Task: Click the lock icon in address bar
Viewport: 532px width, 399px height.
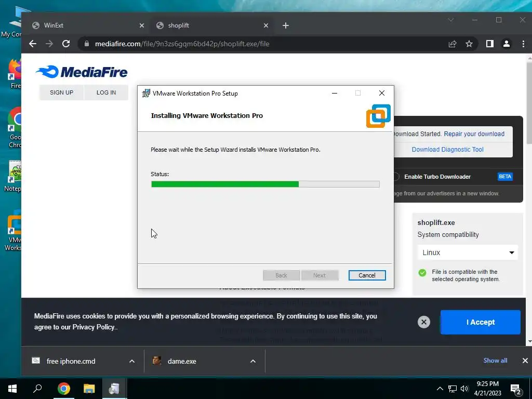Action: (87, 44)
